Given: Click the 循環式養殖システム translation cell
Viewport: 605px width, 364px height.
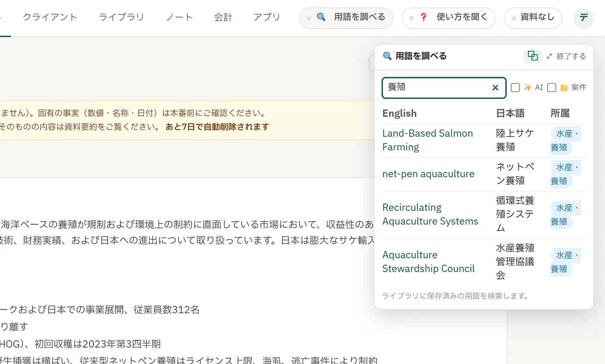Looking at the screenshot, I should pos(515,214).
